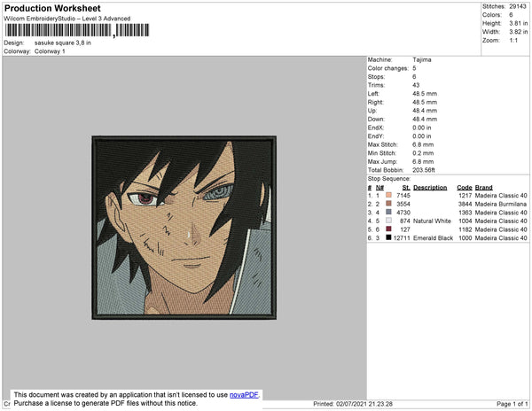Screen dimensions: 532x411
Task: Pick the Natural White color swatch
Action: (x=388, y=221)
